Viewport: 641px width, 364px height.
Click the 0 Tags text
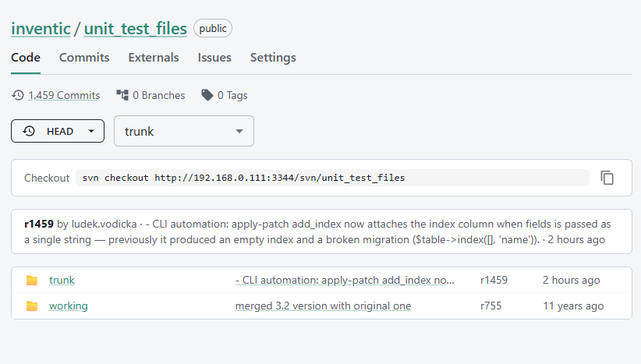pyautogui.click(x=232, y=95)
